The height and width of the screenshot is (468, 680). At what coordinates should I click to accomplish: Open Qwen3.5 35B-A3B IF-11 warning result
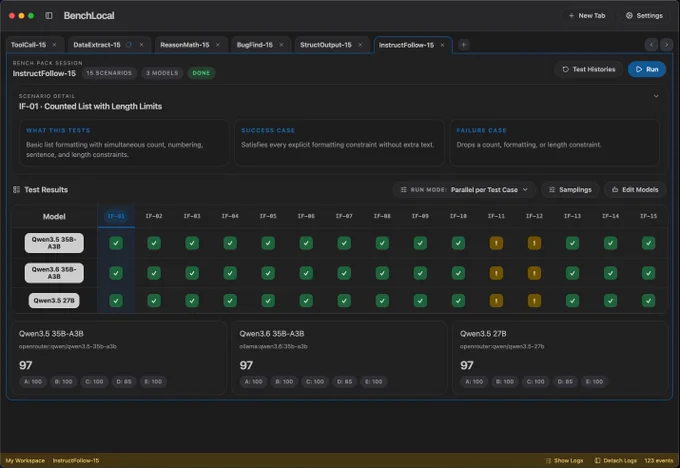coord(496,243)
